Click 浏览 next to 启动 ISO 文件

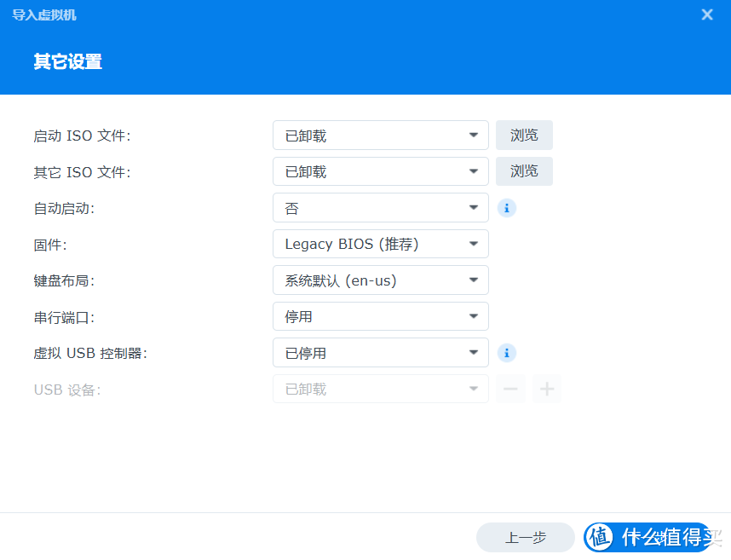[x=524, y=135]
